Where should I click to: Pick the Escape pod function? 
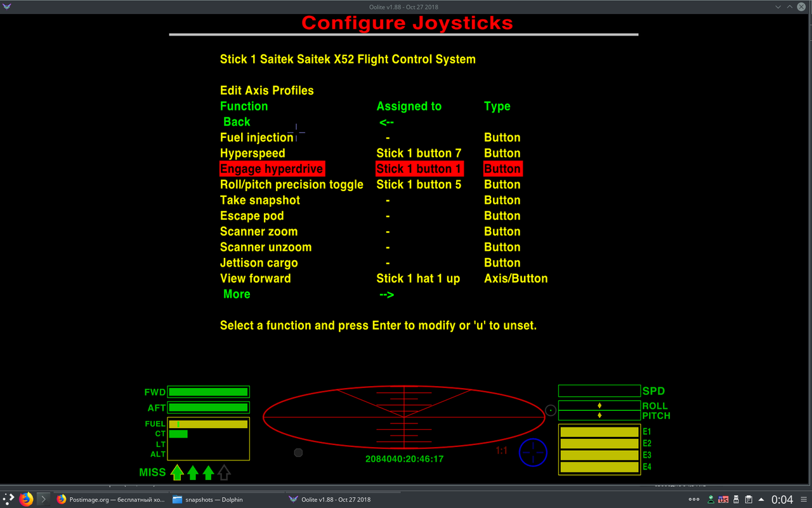[252, 216]
